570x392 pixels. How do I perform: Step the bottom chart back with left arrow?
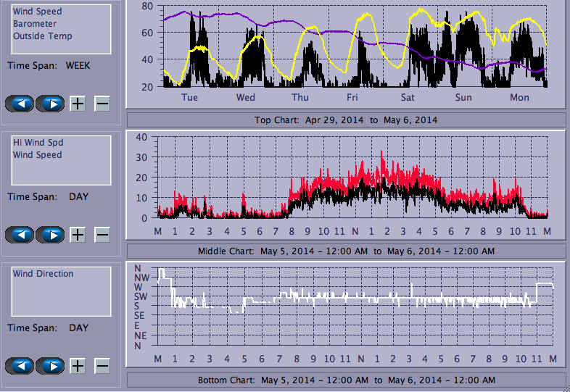20,366
